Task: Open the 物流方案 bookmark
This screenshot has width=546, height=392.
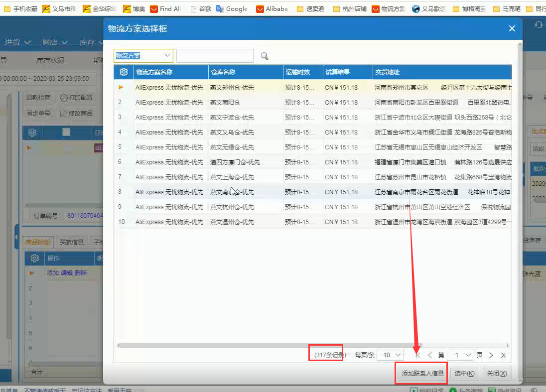Action: pyautogui.click(x=389, y=8)
